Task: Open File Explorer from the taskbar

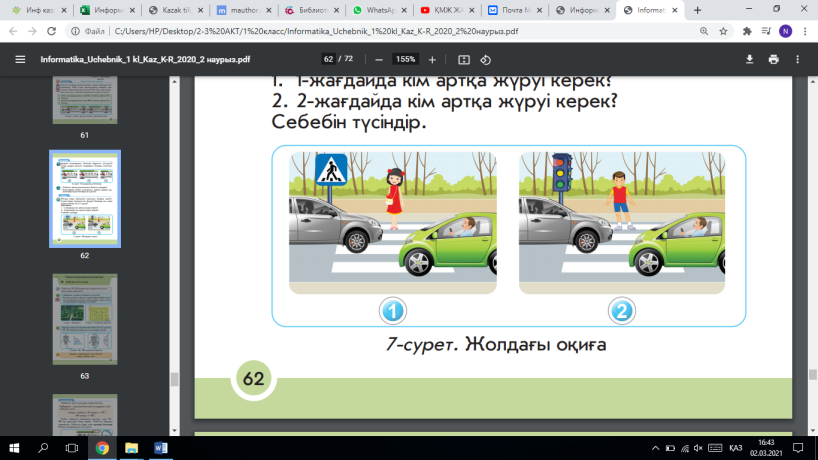Action: tap(131, 448)
